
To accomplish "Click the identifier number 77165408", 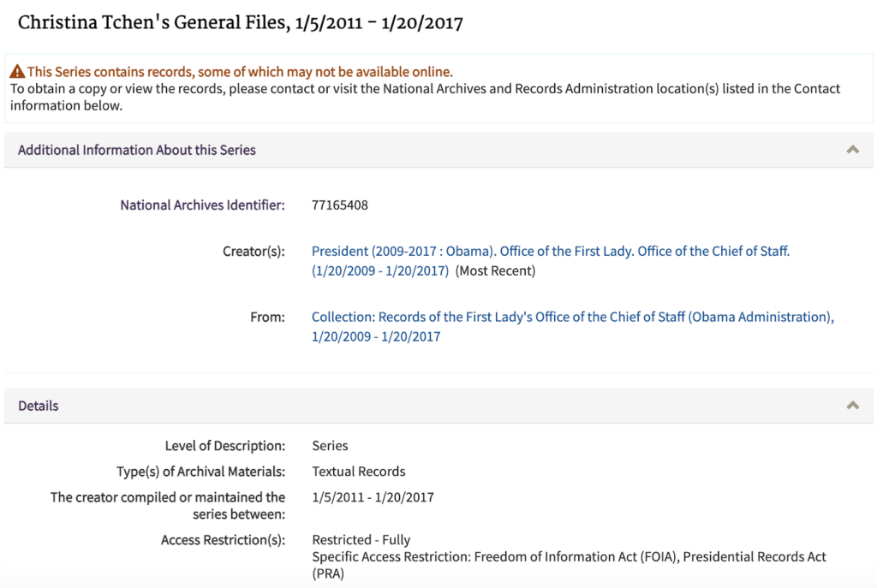I will coord(340,205).
